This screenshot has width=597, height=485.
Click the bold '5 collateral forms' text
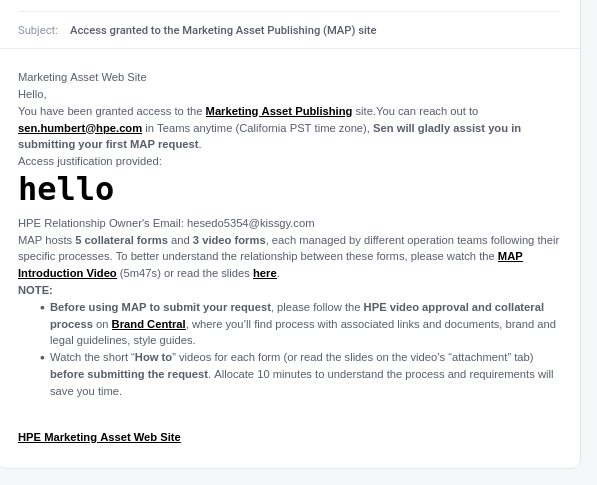(121, 241)
